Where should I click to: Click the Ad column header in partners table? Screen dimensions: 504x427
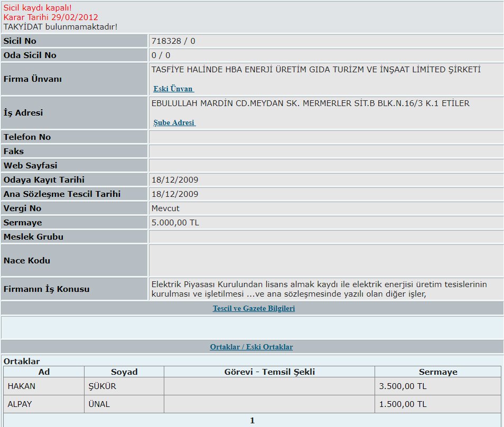44,372
